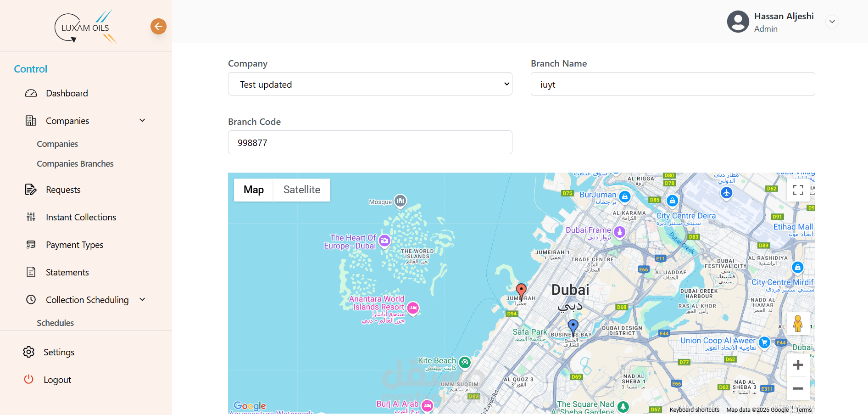
Task: Click The Heart Of Europe marker
Action: [384, 241]
